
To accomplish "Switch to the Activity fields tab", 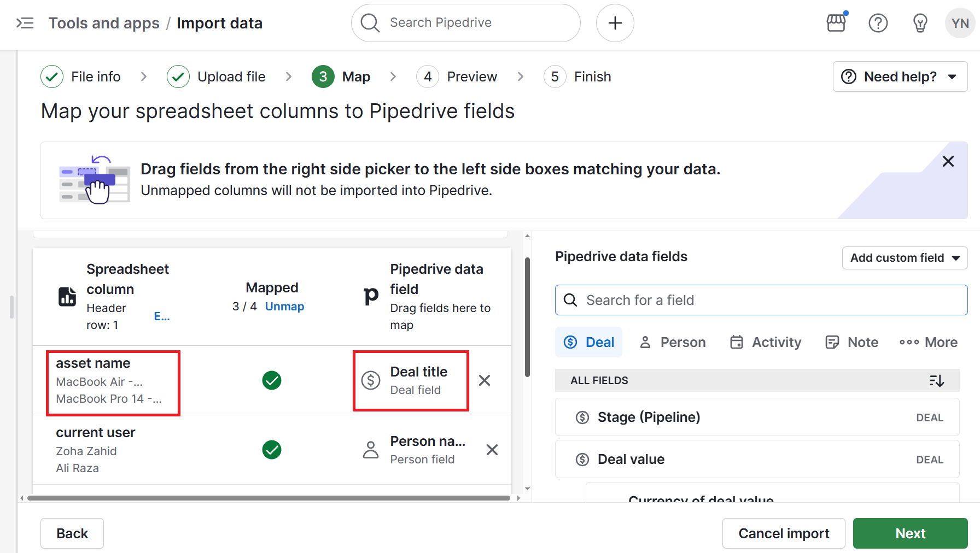I will 765,342.
